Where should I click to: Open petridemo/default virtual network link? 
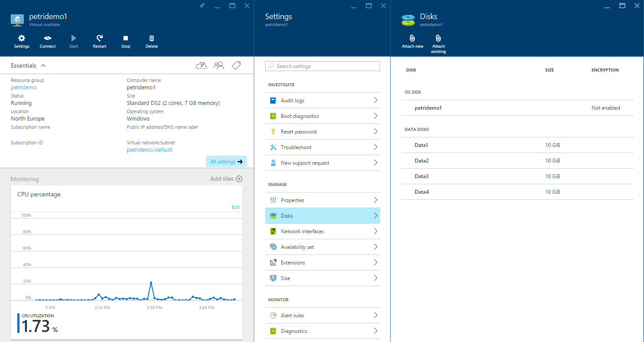(x=150, y=150)
